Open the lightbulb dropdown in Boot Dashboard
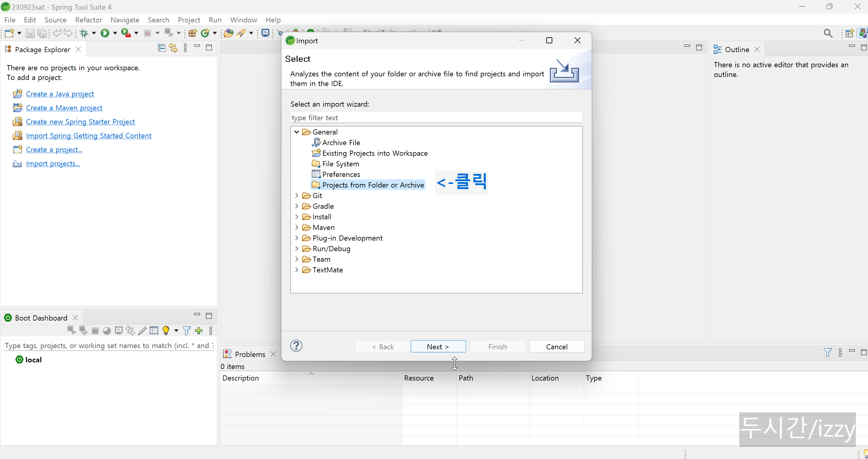Image resolution: width=868 pixels, height=459 pixels. [176, 331]
